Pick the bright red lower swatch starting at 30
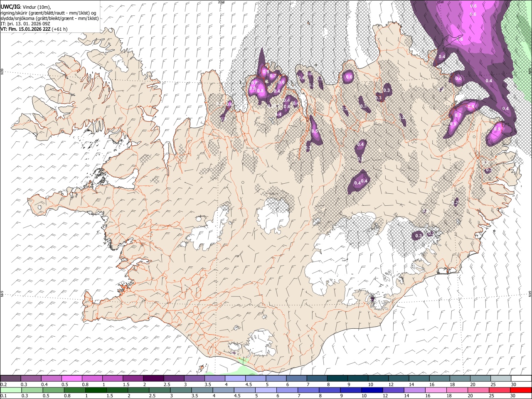Image resolution: width=532 pixels, height=399 pixels. click(x=521, y=390)
